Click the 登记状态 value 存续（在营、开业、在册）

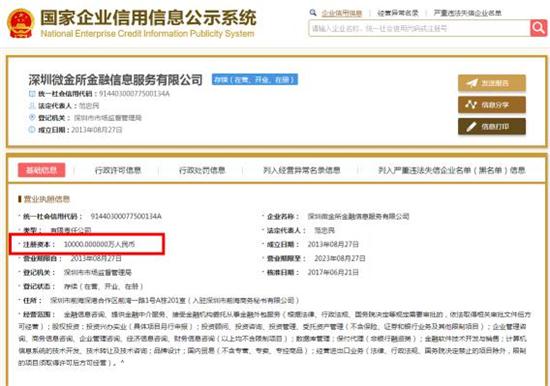point(103,286)
